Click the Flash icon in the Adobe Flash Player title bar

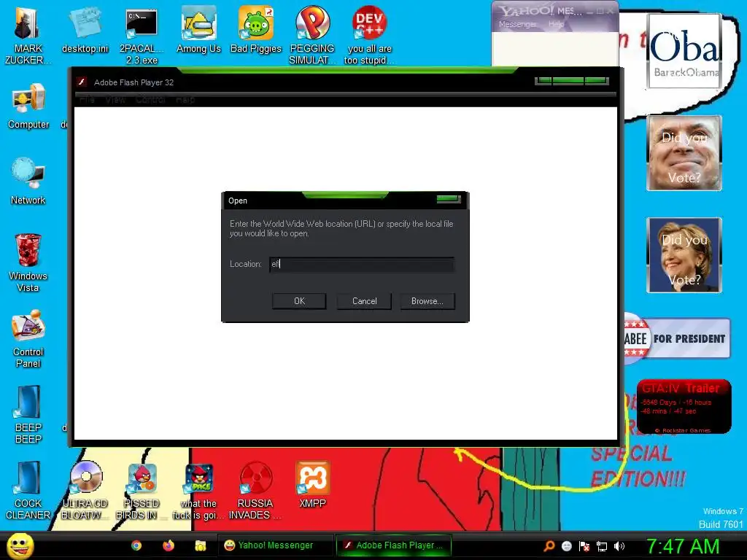point(82,82)
